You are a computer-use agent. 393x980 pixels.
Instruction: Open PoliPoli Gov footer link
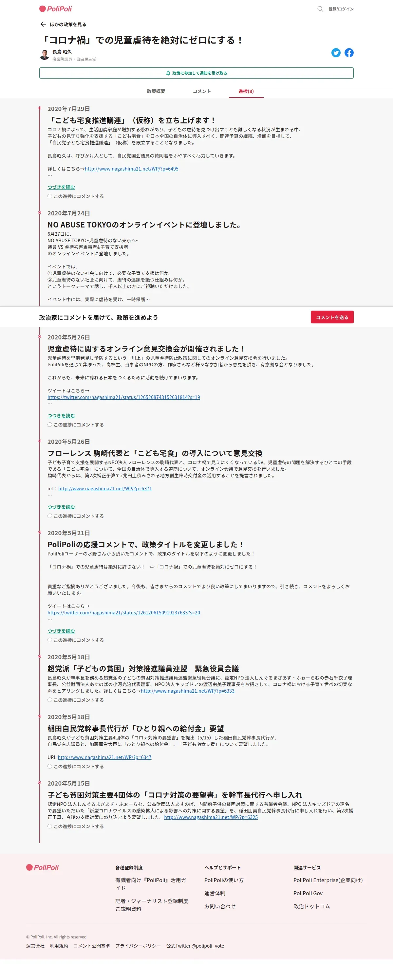308,893
